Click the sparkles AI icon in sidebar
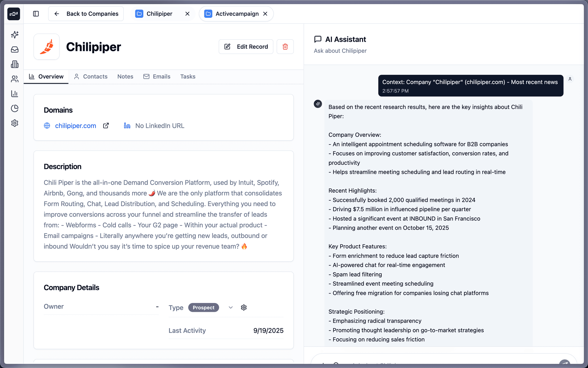Screen dimensions: 588x368 click(x=14, y=35)
